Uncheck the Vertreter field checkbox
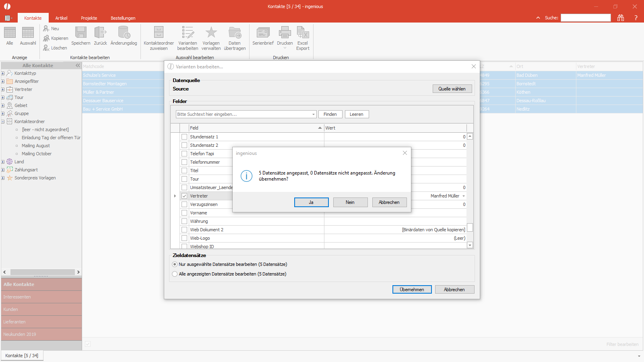Screen dimensions: 644x362 pos(184,196)
